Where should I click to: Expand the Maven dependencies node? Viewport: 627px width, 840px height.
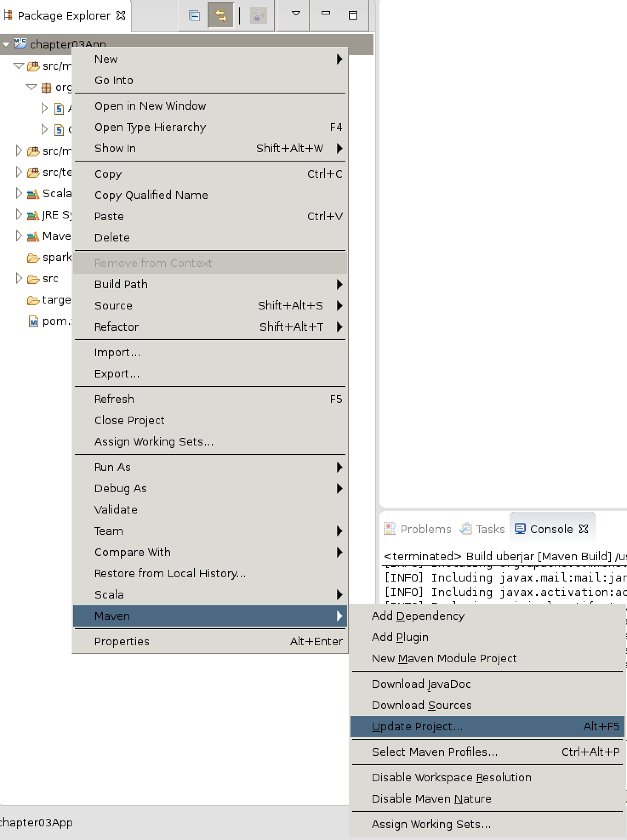19,236
